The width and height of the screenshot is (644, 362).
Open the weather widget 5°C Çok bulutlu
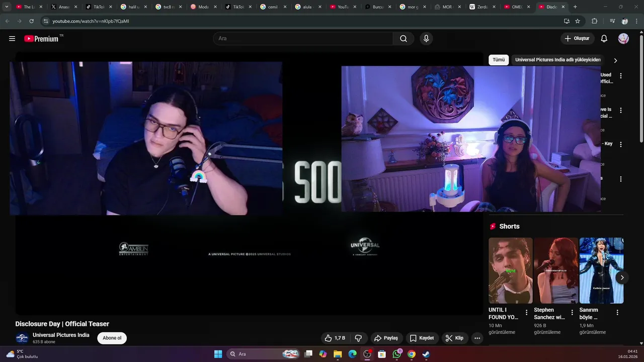click(x=22, y=354)
